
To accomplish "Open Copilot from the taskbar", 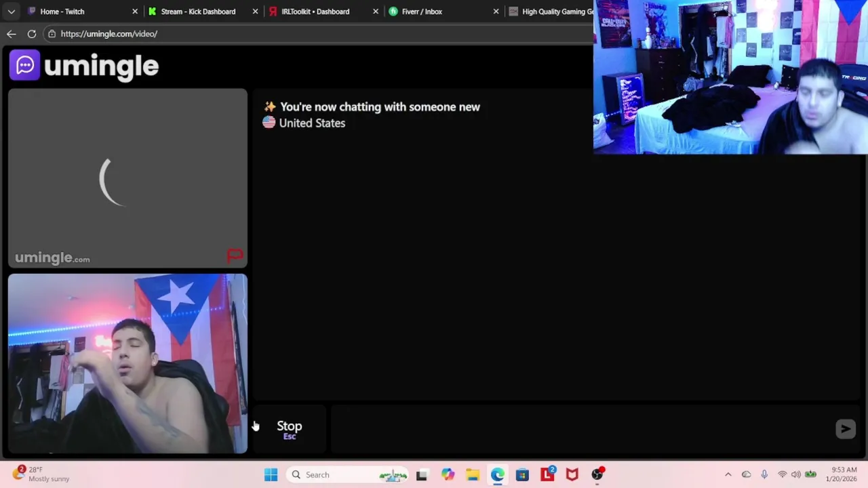I will point(448,474).
